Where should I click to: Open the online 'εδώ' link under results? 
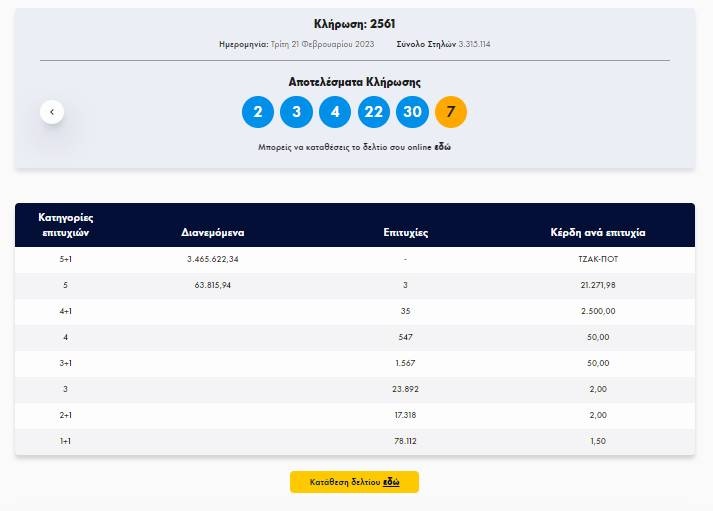[x=442, y=147]
